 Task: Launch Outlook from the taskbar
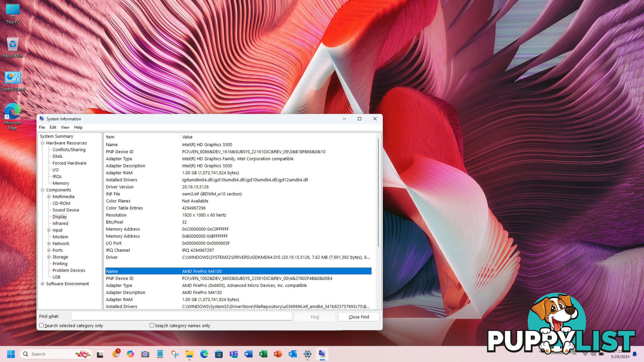(292, 354)
